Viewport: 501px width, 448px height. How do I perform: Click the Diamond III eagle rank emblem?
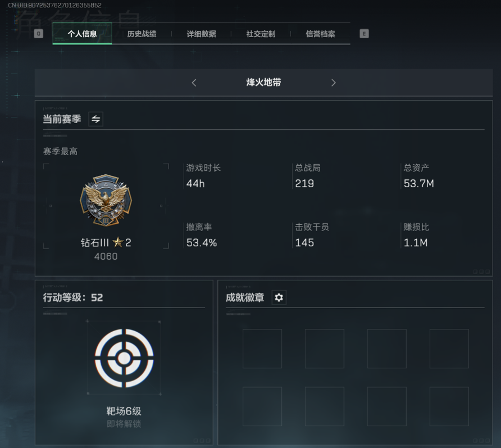pos(106,200)
